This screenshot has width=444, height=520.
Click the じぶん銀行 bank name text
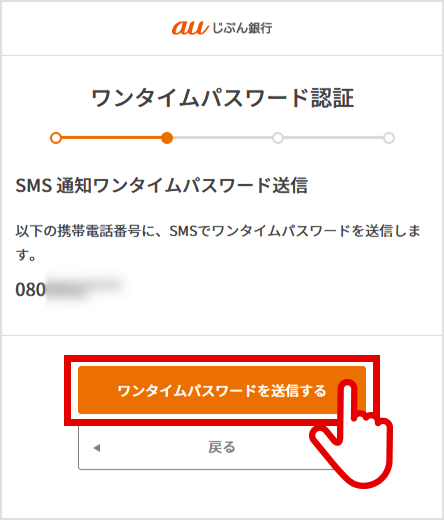click(242, 28)
